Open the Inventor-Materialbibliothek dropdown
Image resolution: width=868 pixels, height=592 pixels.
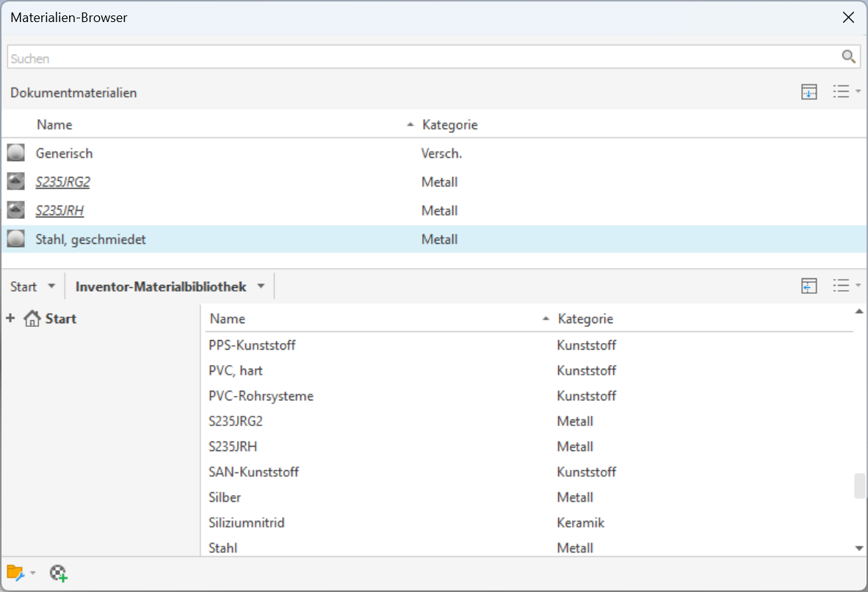[x=261, y=286]
